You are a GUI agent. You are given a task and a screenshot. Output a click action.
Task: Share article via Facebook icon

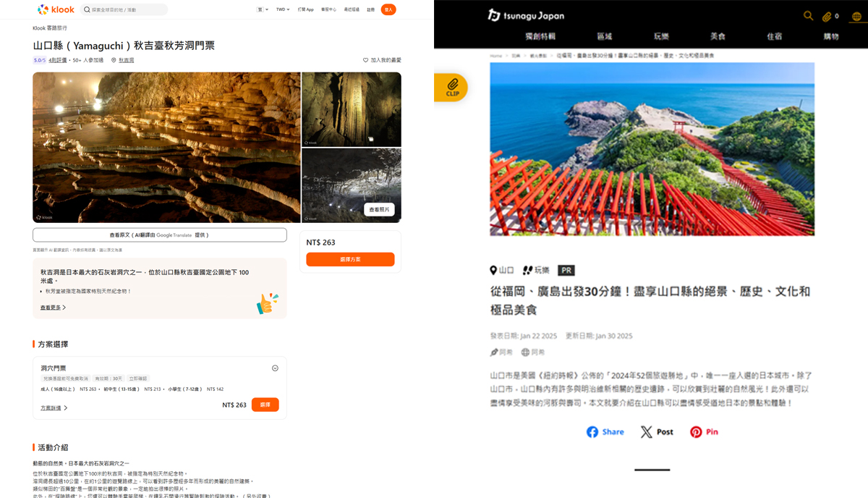pyautogui.click(x=605, y=431)
